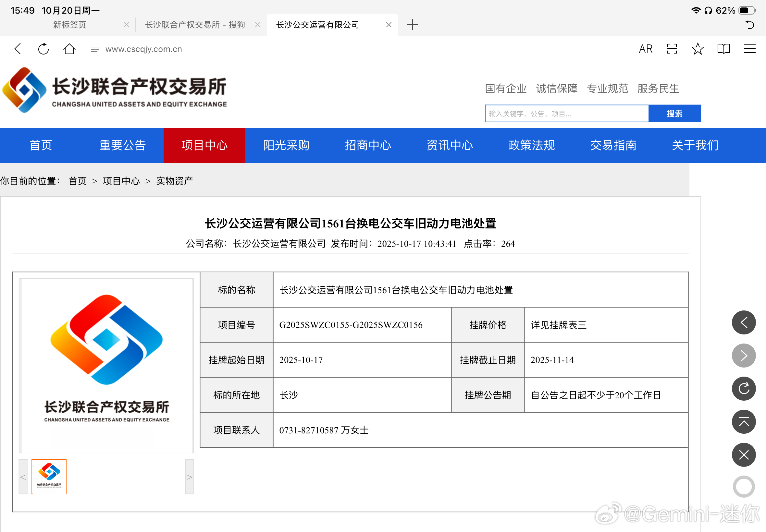Open the scan frame icon
The image size is (766, 532).
[x=672, y=49]
